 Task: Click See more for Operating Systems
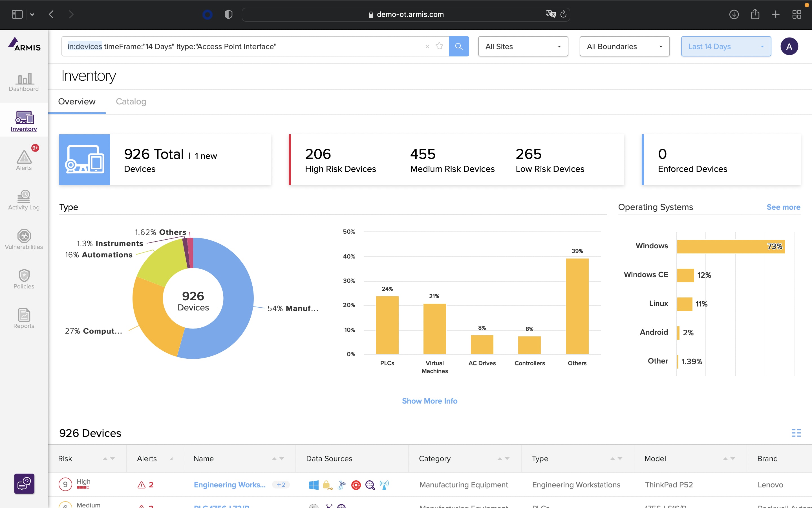point(783,207)
